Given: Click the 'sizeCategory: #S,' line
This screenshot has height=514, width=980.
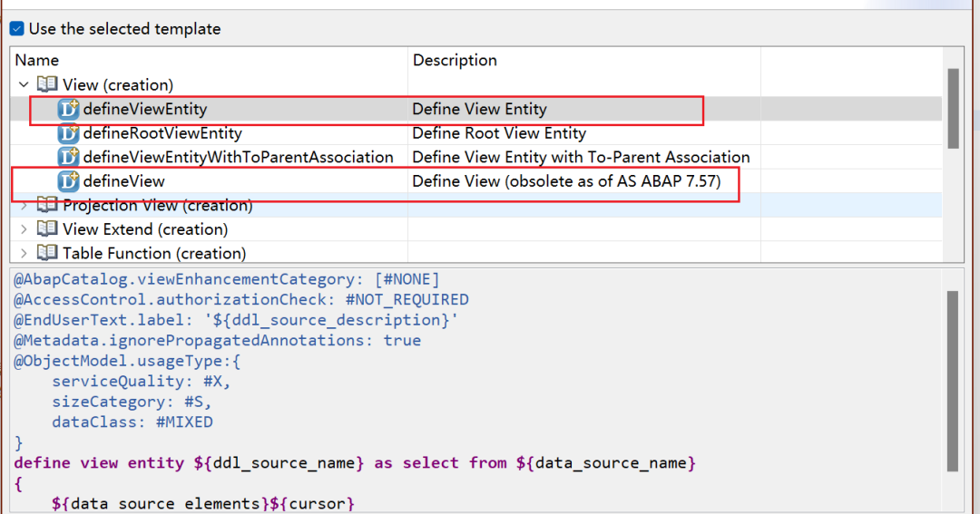Looking at the screenshot, I should pos(132,402).
